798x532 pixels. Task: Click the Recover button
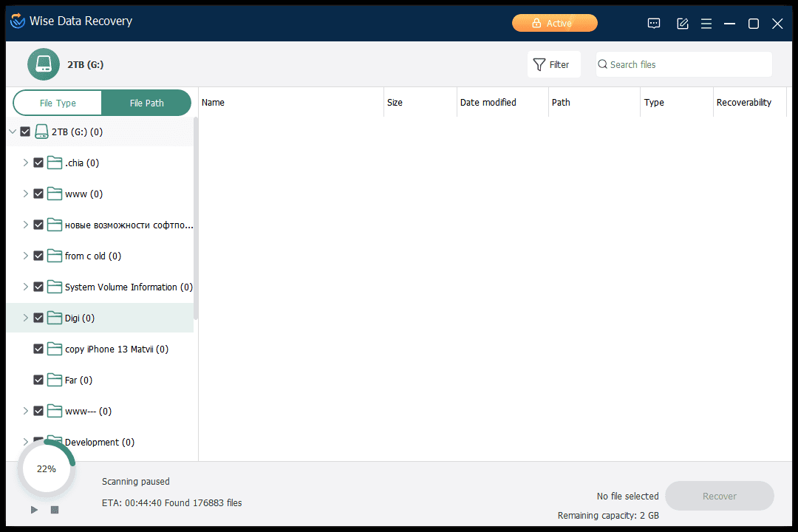coord(719,496)
